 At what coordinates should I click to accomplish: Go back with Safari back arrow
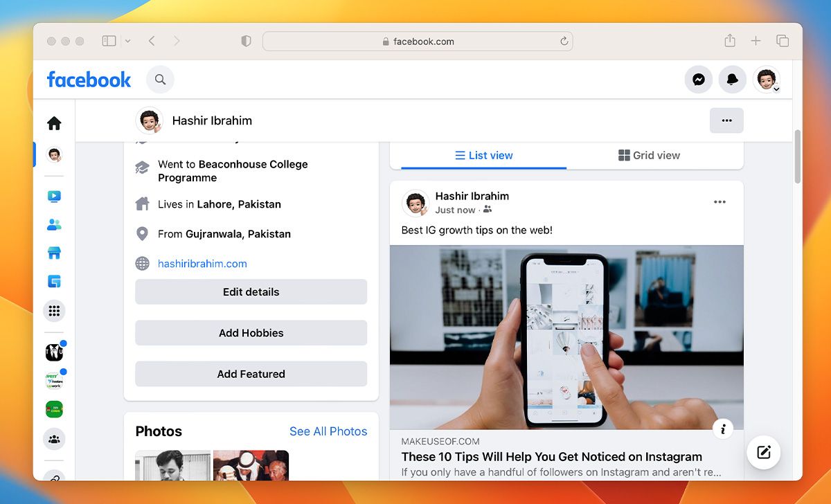[x=152, y=42]
